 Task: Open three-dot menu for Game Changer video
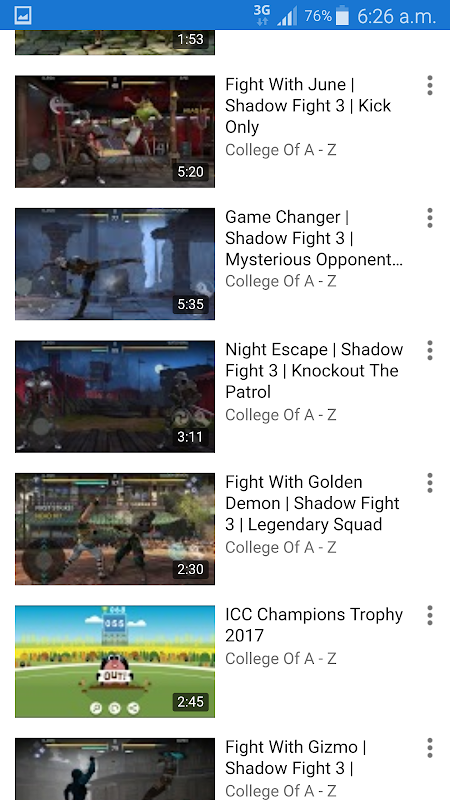tap(430, 218)
